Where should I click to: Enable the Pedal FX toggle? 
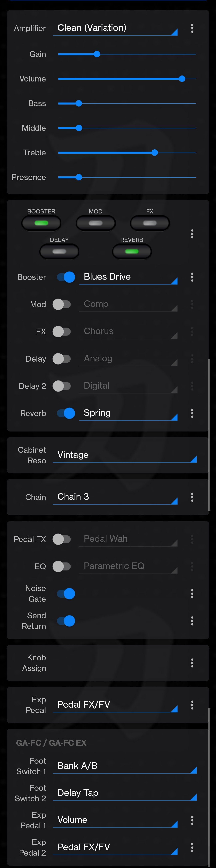[x=62, y=539]
